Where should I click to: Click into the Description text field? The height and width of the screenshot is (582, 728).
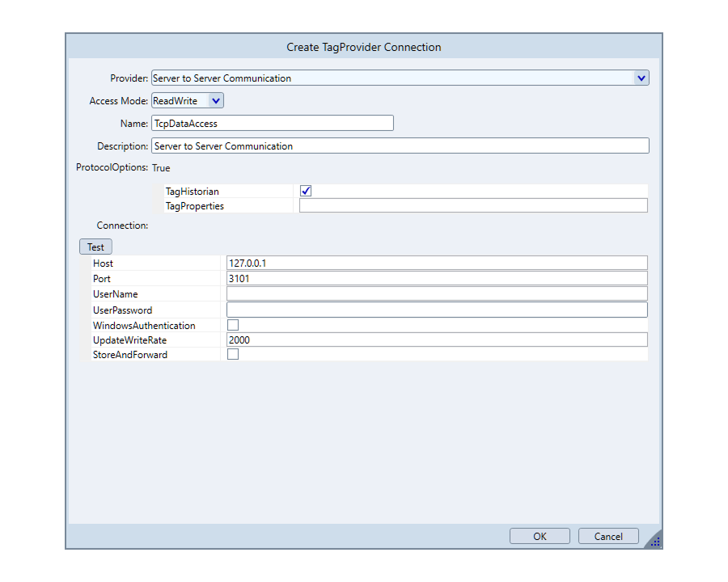point(400,146)
